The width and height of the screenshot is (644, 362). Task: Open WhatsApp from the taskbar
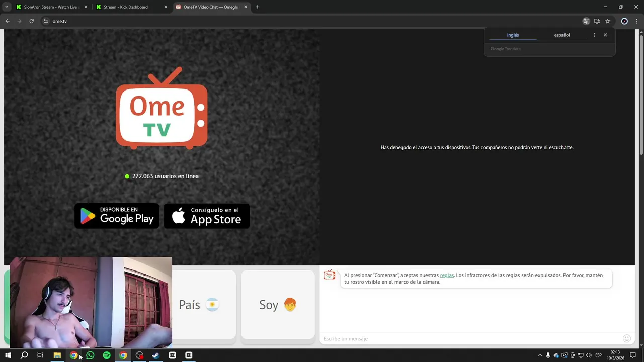point(90,355)
